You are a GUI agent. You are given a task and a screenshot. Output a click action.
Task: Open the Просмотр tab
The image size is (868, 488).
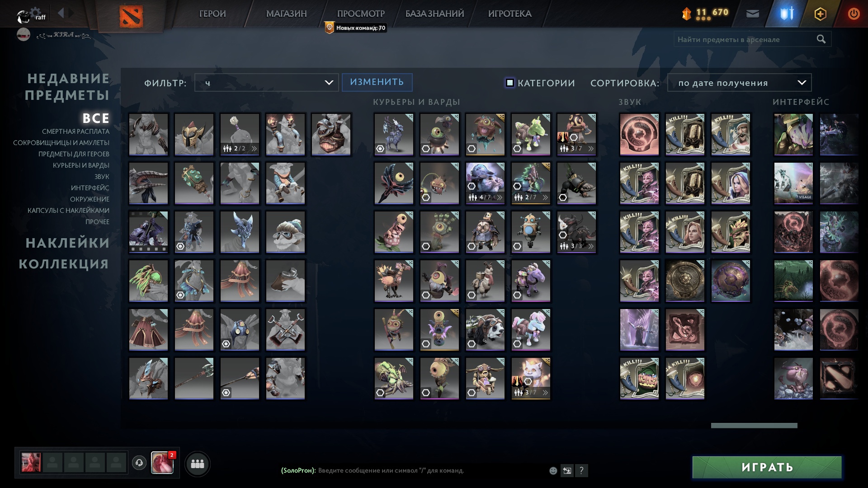click(x=361, y=14)
